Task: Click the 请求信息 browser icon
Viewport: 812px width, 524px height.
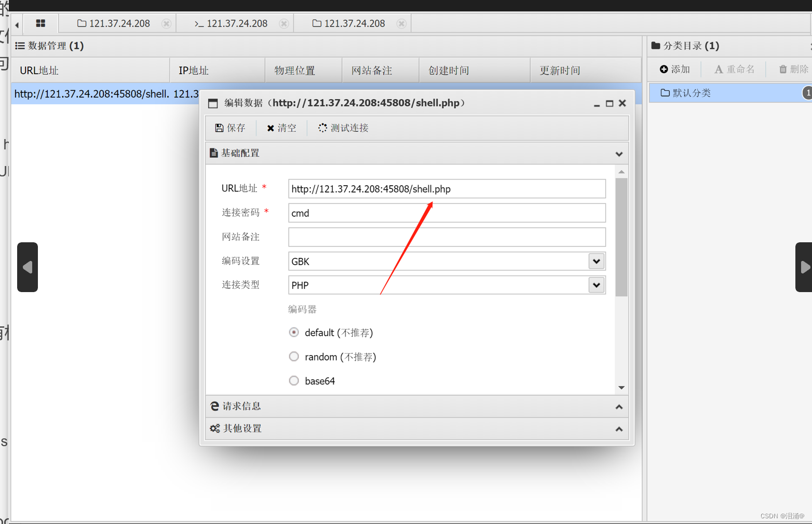Action: pos(214,406)
